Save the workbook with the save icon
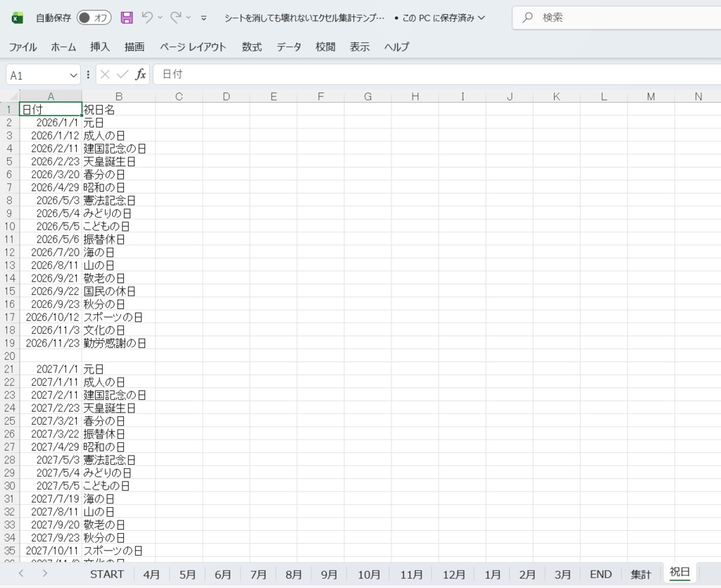This screenshot has height=588, width=721. coord(127,18)
